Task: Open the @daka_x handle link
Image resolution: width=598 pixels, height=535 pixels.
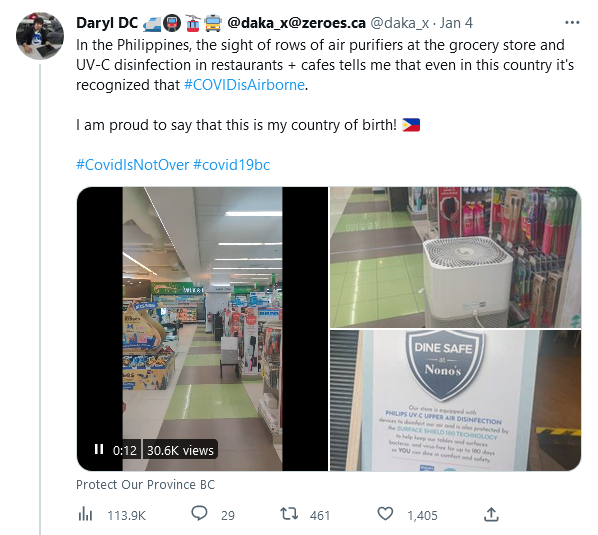Action: 400,23
